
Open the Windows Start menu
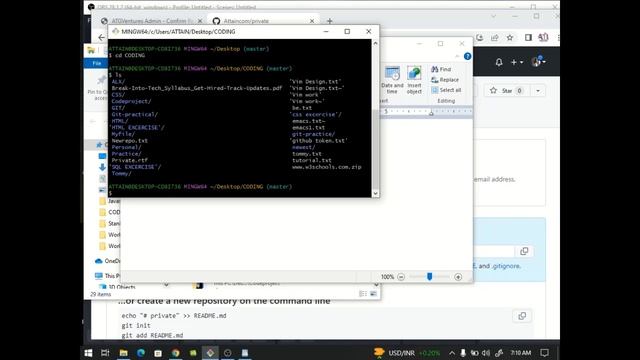coord(88,353)
